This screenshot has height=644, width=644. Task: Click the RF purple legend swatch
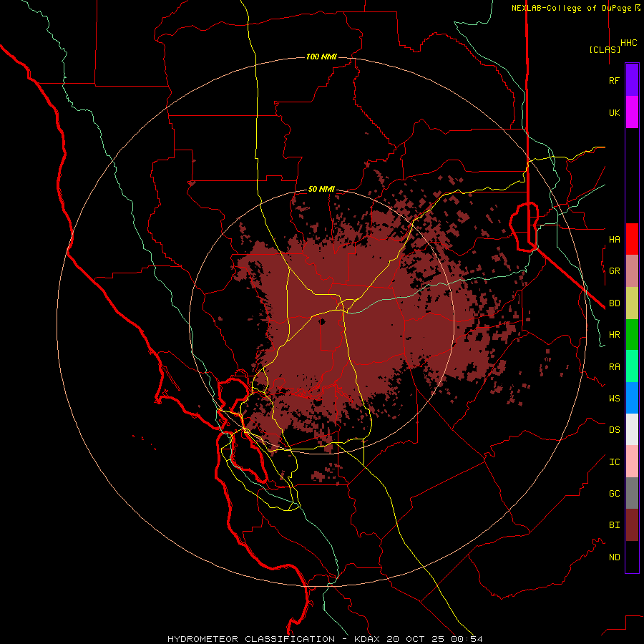(x=632, y=80)
